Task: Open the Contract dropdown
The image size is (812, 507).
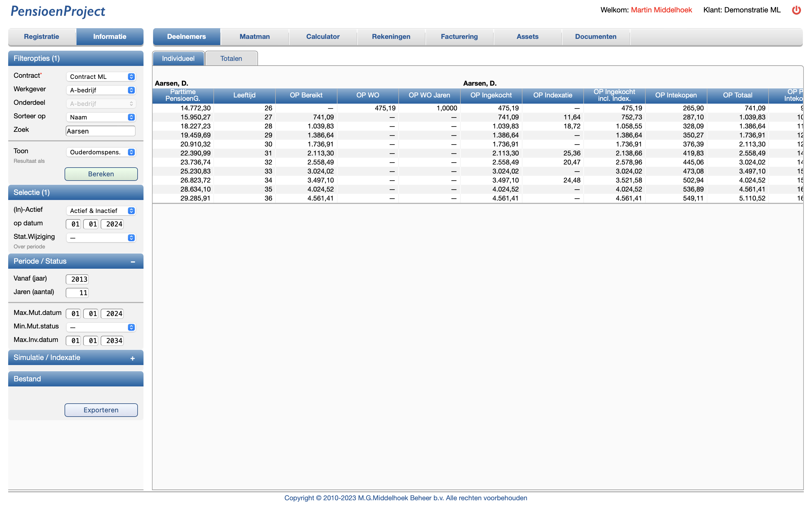Action: pos(101,77)
